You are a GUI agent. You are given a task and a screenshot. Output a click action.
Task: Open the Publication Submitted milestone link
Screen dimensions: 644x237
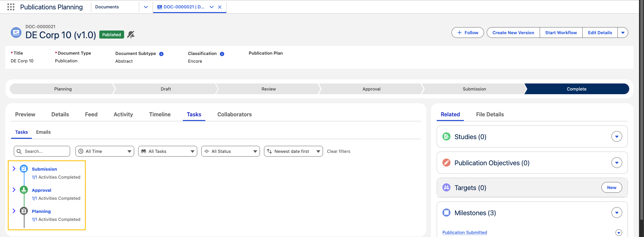click(465, 232)
